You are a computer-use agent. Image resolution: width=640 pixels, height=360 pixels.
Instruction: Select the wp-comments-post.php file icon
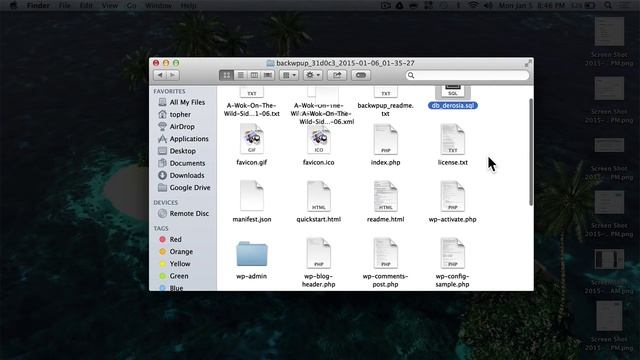pyautogui.click(x=385, y=253)
